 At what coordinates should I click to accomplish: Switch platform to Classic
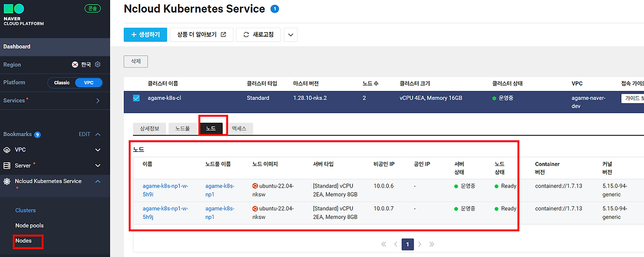point(62,82)
